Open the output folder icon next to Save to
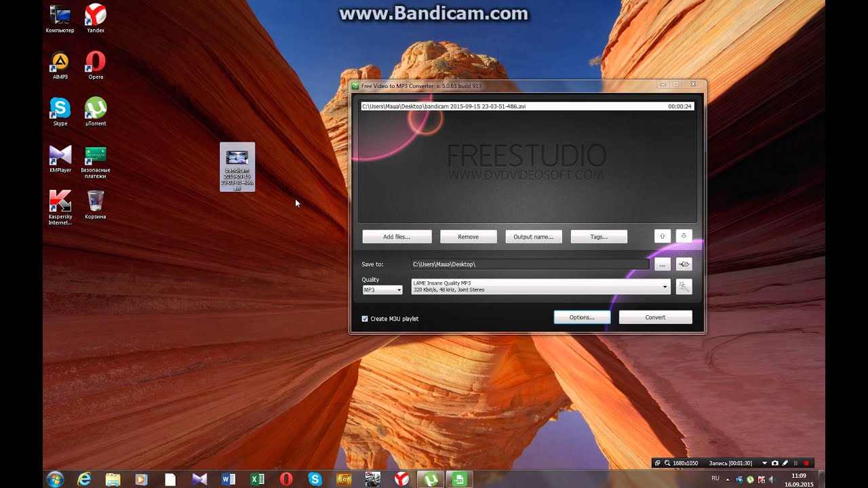868x488 pixels. (684, 264)
